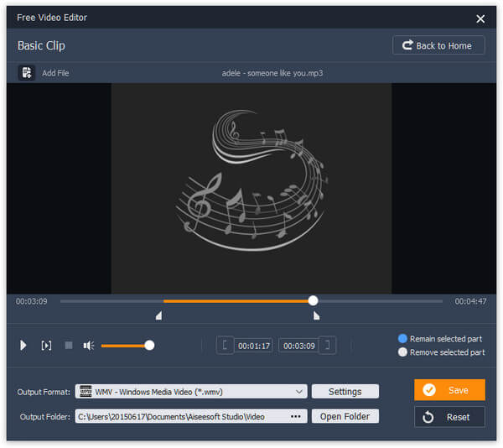Click the Add File text label
The image size is (503, 448).
click(55, 73)
